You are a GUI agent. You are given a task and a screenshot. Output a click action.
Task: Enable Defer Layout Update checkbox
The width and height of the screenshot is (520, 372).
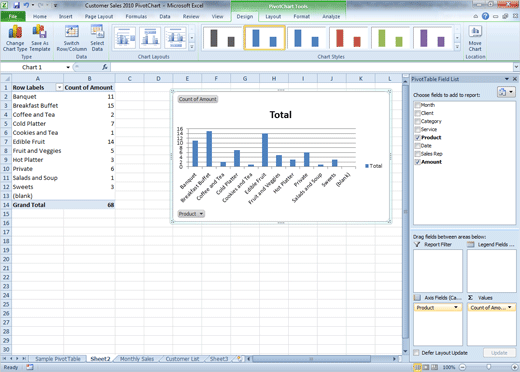click(x=416, y=353)
